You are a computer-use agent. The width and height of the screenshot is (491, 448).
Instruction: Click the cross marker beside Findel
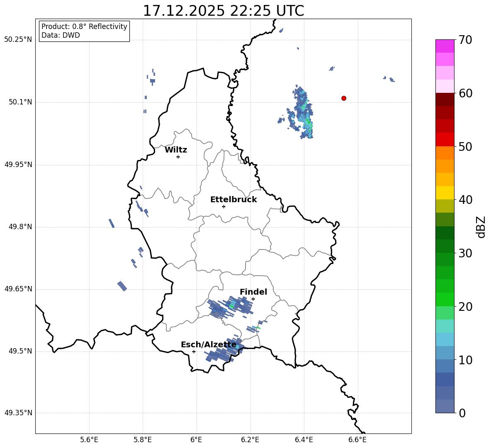point(253,299)
